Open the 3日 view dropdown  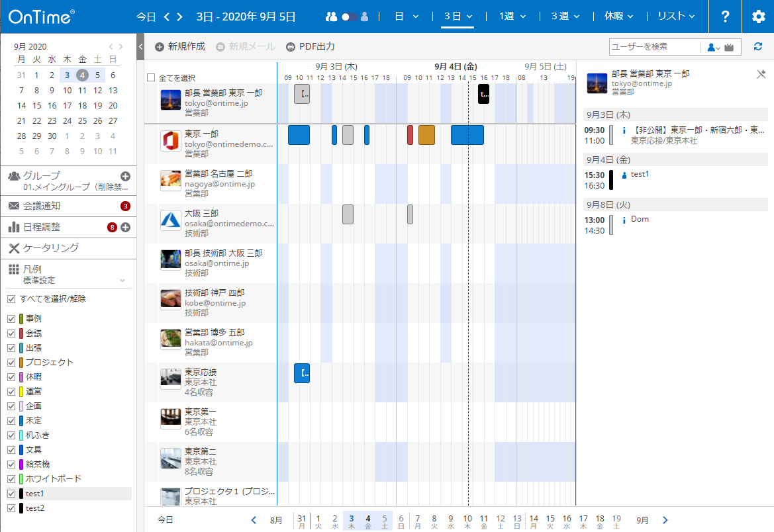(458, 17)
